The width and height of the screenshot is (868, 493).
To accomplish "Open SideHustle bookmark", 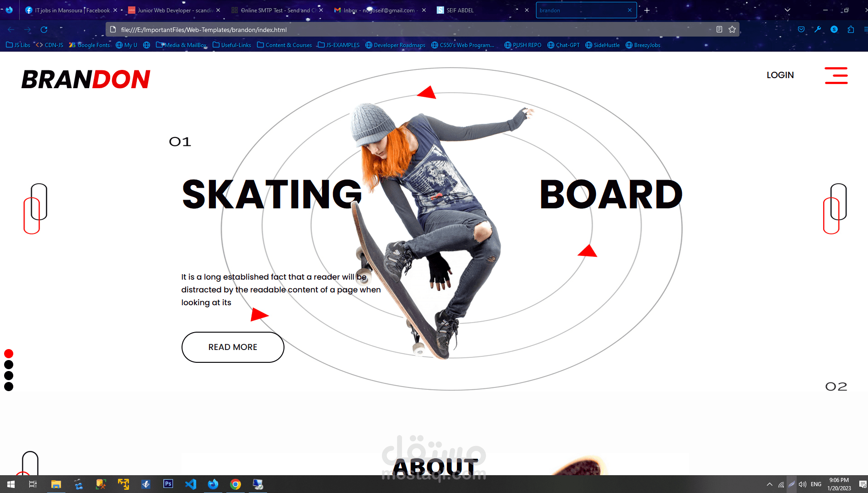I will (x=603, y=45).
